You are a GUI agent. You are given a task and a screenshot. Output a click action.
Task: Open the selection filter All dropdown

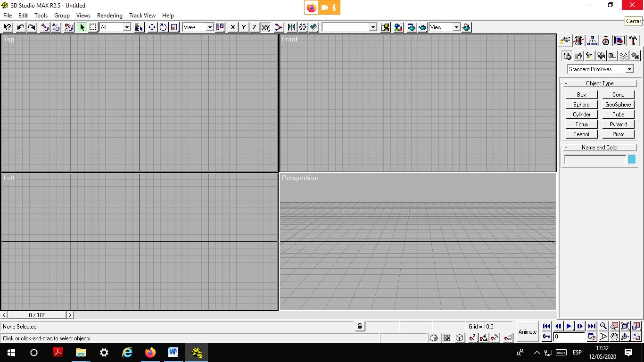(x=126, y=27)
